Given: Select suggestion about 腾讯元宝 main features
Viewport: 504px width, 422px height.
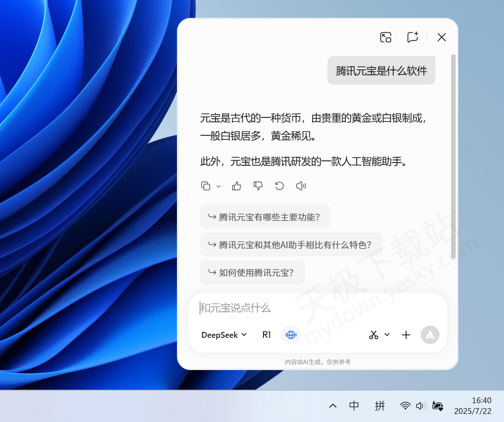Looking at the screenshot, I should [x=265, y=217].
